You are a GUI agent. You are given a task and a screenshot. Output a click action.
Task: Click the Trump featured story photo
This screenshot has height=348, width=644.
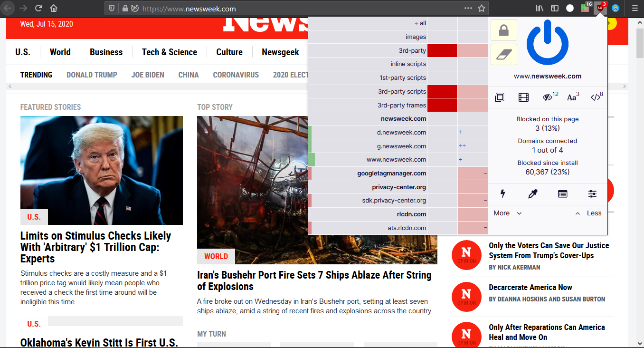point(102,170)
